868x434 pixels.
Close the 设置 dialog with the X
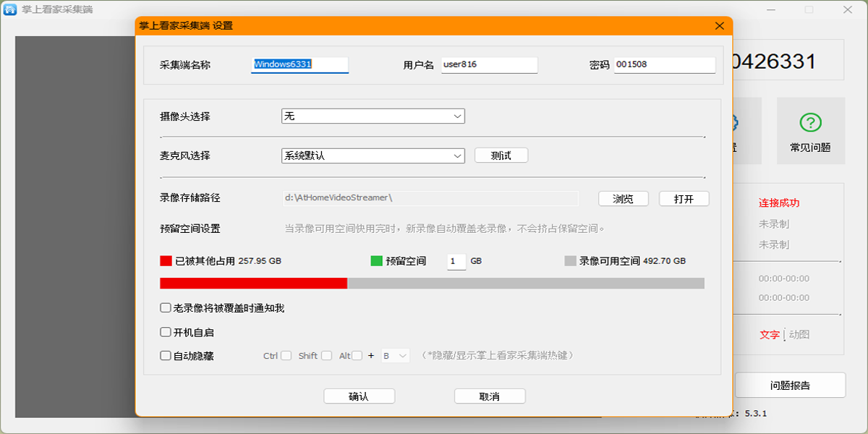[719, 26]
